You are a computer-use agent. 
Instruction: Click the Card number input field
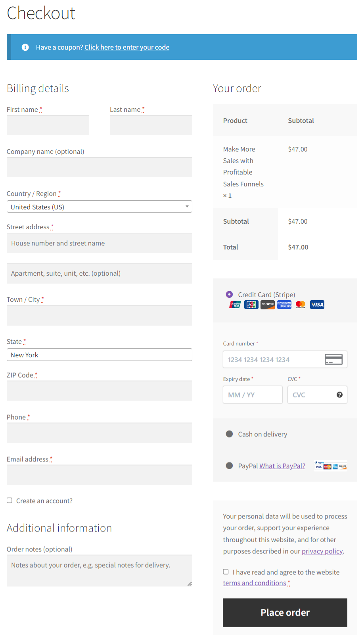click(274, 359)
